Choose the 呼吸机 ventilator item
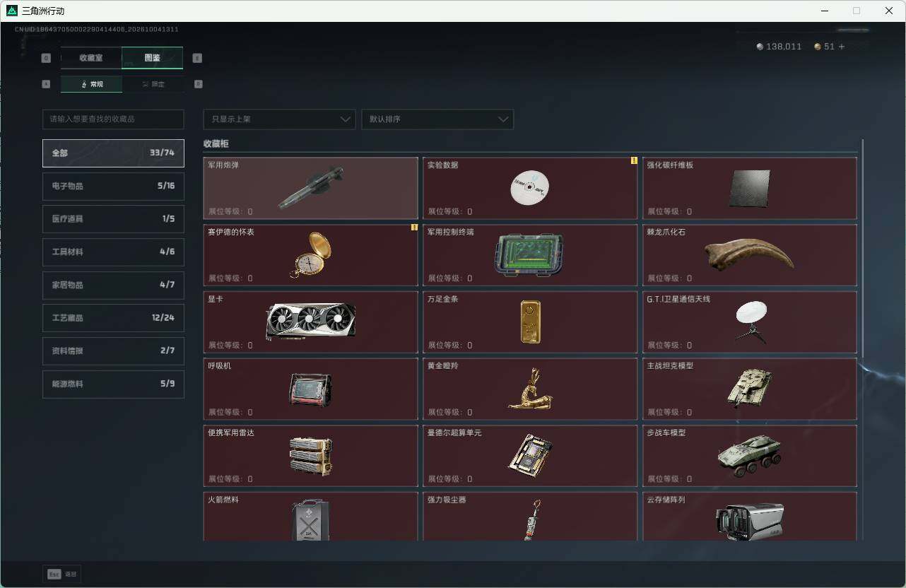Image resolution: width=906 pixels, height=588 pixels. click(x=311, y=389)
